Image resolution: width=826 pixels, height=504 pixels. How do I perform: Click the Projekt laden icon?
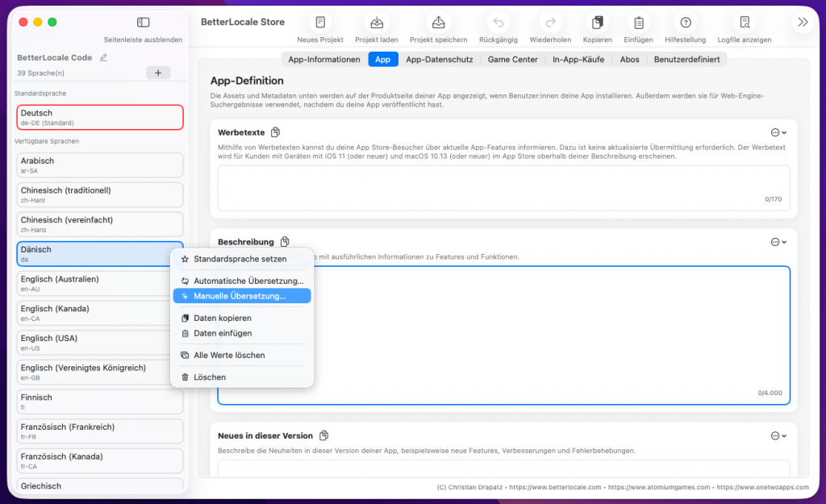(375, 23)
